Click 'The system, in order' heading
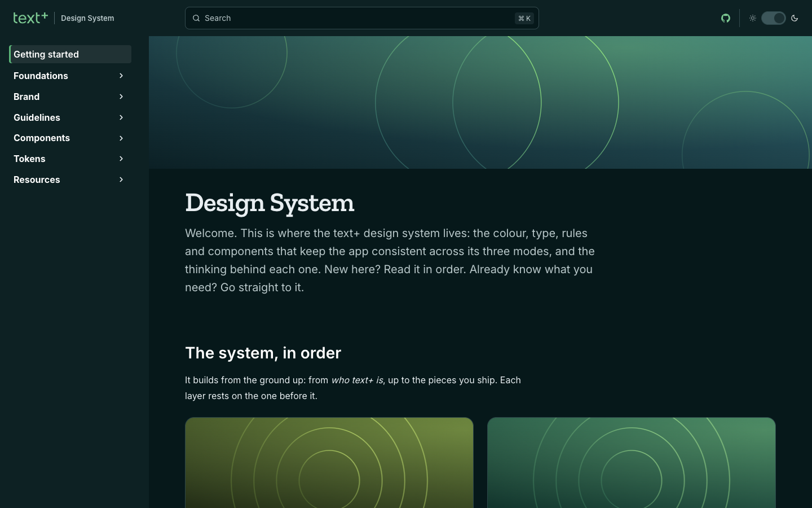The height and width of the screenshot is (508, 812). [263, 353]
